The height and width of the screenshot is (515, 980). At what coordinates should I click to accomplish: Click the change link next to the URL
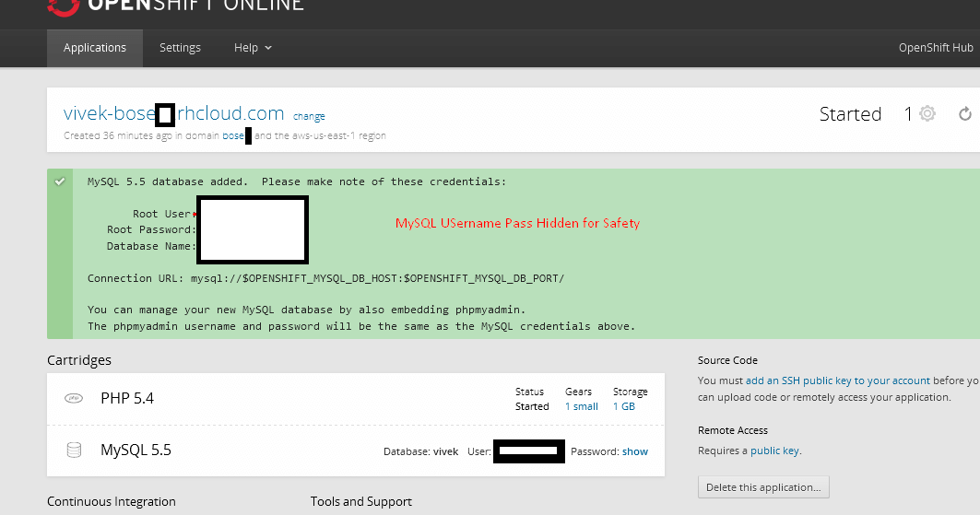(x=309, y=116)
